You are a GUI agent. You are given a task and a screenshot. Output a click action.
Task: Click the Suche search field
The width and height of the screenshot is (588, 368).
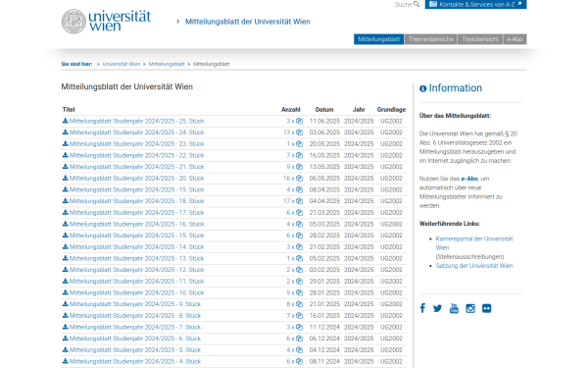click(403, 5)
